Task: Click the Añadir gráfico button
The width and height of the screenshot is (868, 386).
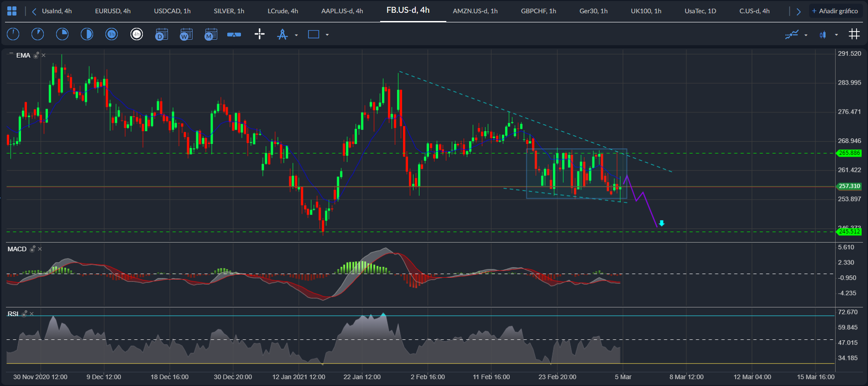Action: 835,11
